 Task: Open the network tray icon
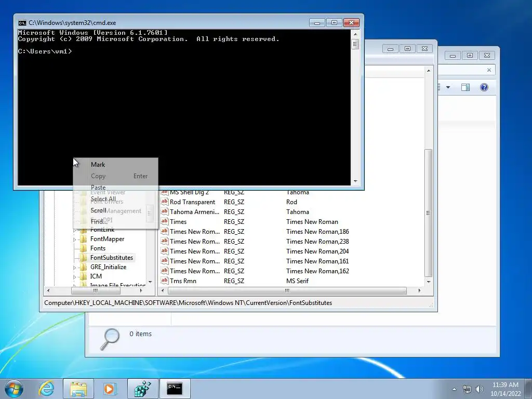coord(467,389)
